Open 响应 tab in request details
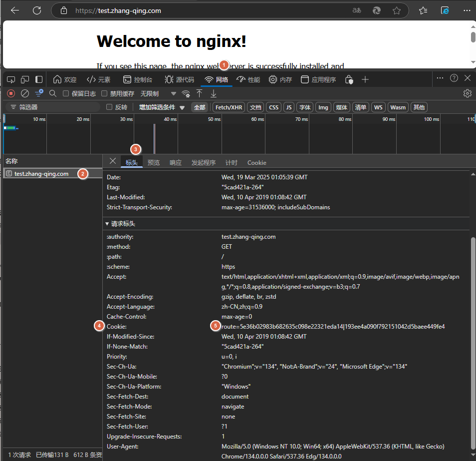The height and width of the screenshot is (461, 476). click(176, 163)
